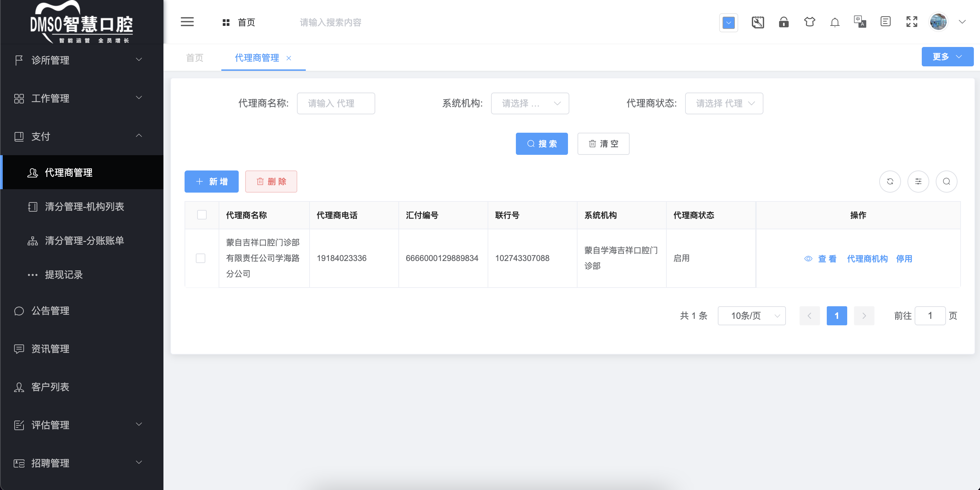Focus the top search box 请输入搜索内容
The width and height of the screenshot is (980, 490).
330,22
